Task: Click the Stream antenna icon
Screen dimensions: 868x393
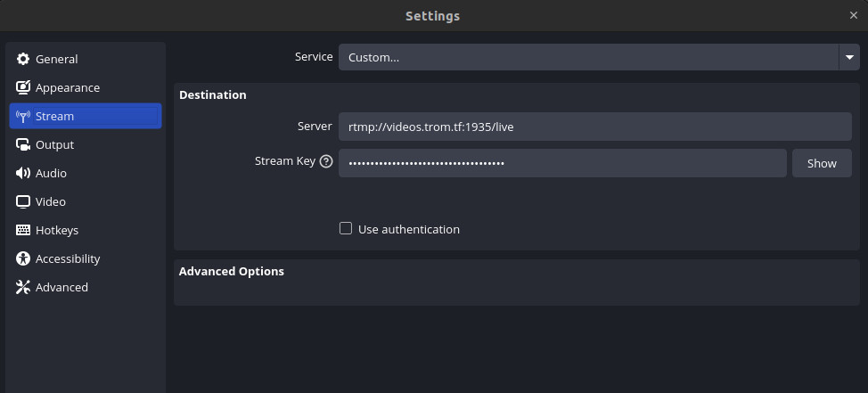Action: pos(22,116)
